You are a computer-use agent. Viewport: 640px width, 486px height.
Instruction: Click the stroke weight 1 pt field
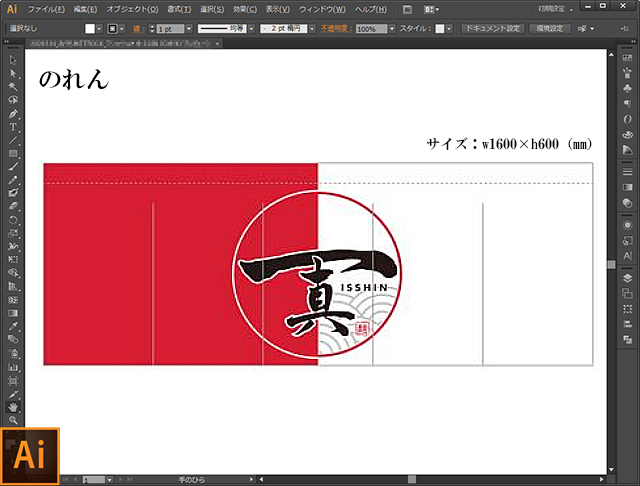click(171, 29)
